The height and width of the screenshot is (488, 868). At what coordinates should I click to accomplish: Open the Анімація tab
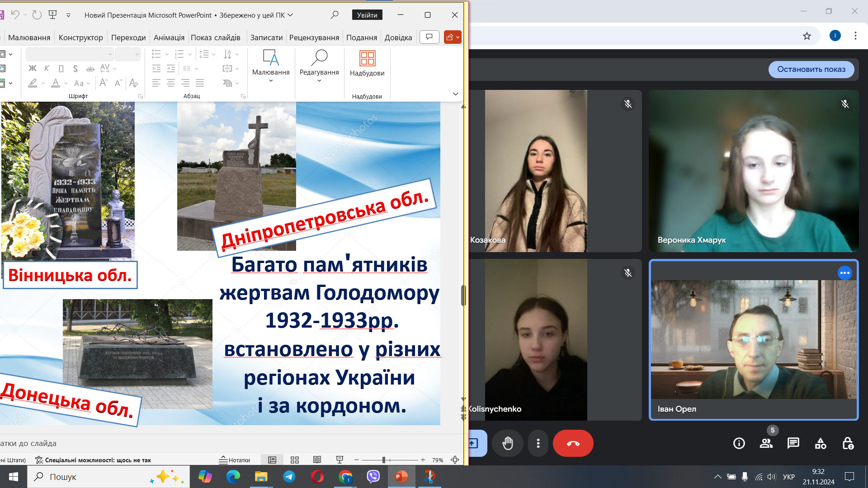pos(169,38)
